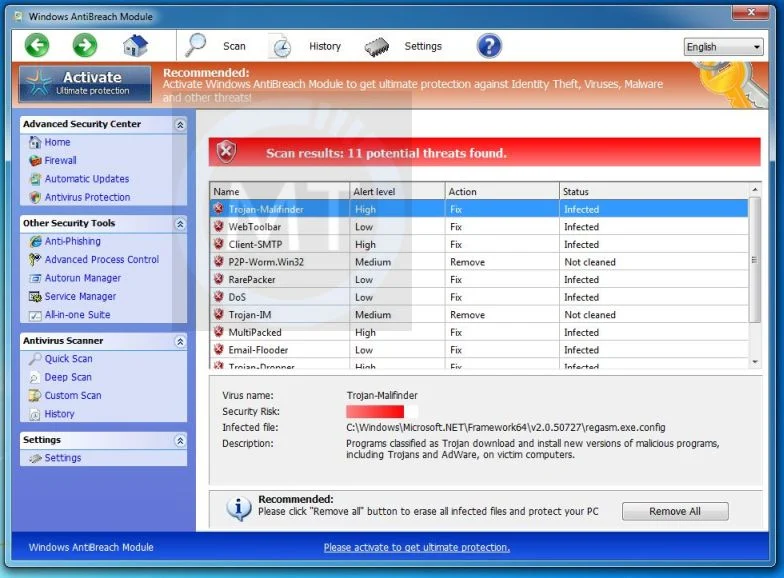The width and height of the screenshot is (784, 578).
Task: Collapse the Advanced Security Center panel
Action: tap(180, 124)
